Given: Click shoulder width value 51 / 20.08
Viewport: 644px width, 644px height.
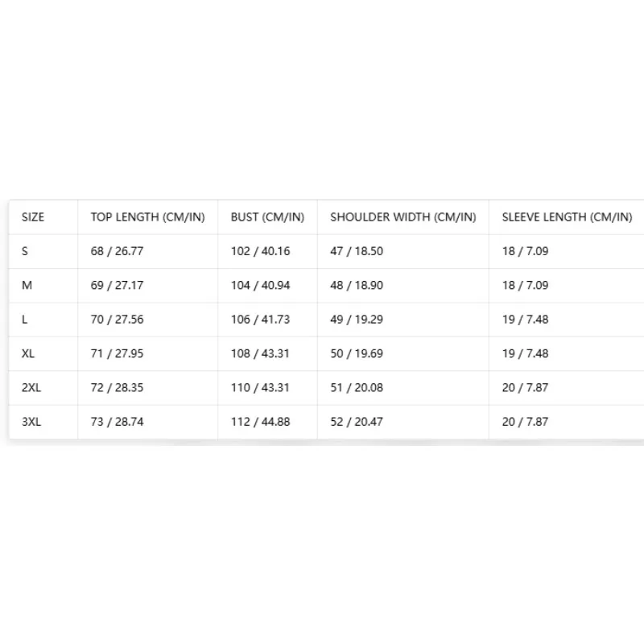Looking at the screenshot, I should pyautogui.click(x=357, y=387).
